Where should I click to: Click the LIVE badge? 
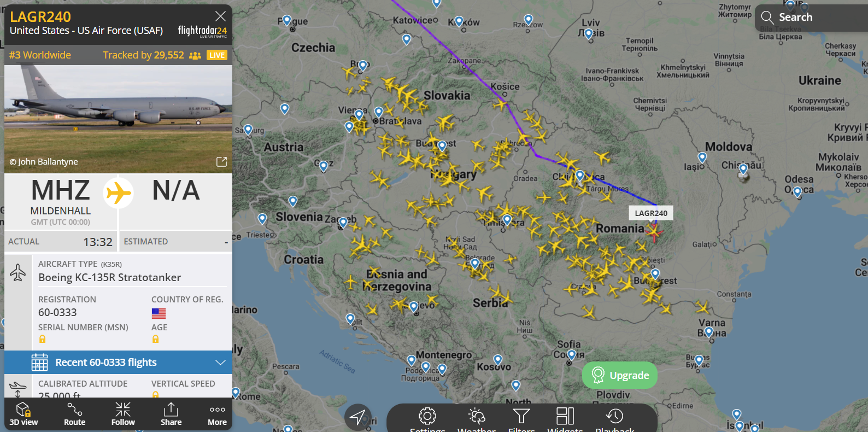point(217,55)
